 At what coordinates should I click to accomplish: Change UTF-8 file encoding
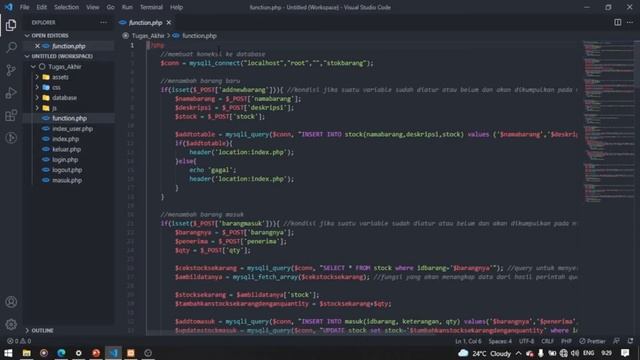[x=527, y=341]
